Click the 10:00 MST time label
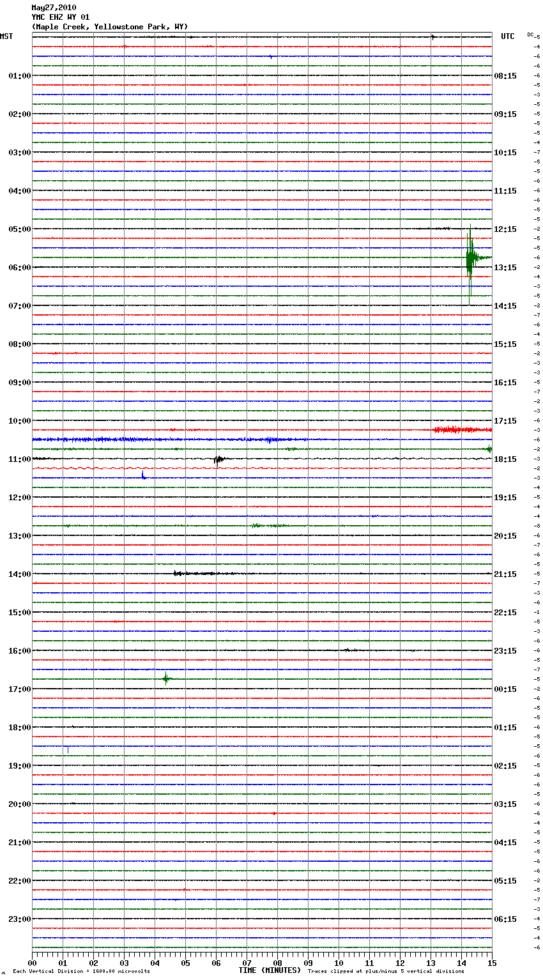Viewport: 543px width, 980px height. (20, 421)
